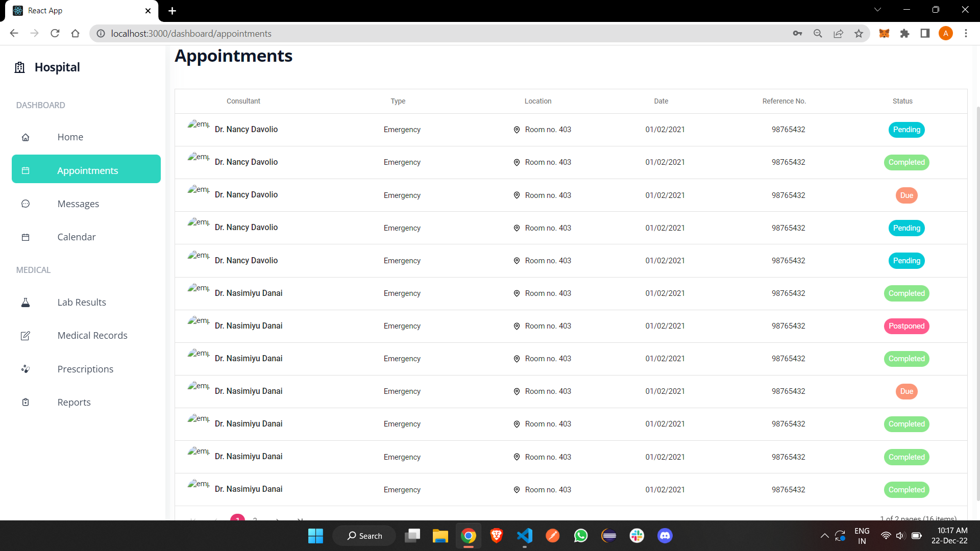Click the Calendar icon in the sidebar
This screenshot has height=551, width=980.
point(26,237)
